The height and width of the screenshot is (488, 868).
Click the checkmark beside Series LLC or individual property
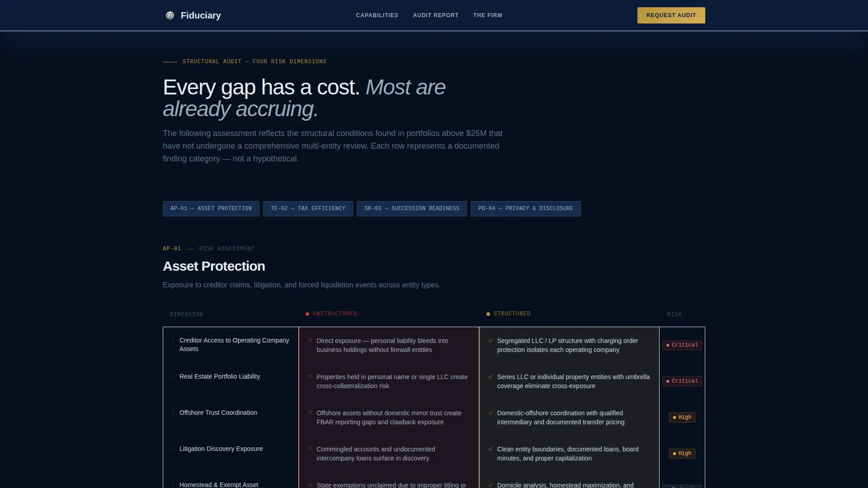(x=491, y=376)
